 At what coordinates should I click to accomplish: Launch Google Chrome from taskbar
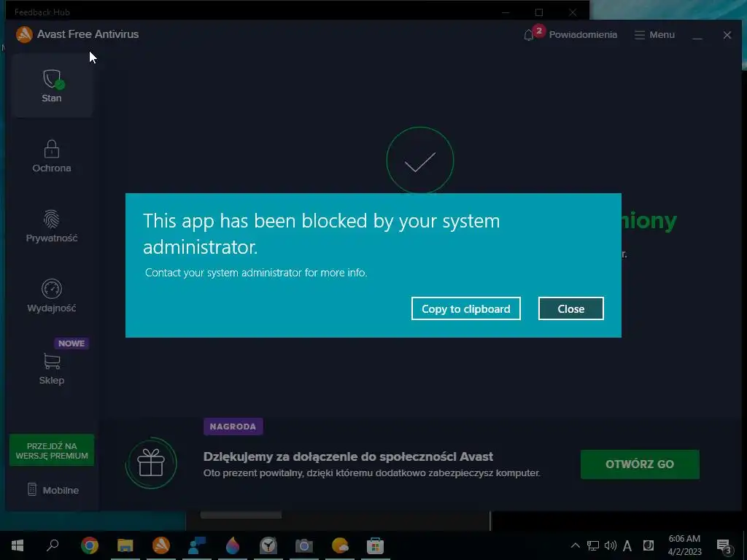tap(89, 545)
